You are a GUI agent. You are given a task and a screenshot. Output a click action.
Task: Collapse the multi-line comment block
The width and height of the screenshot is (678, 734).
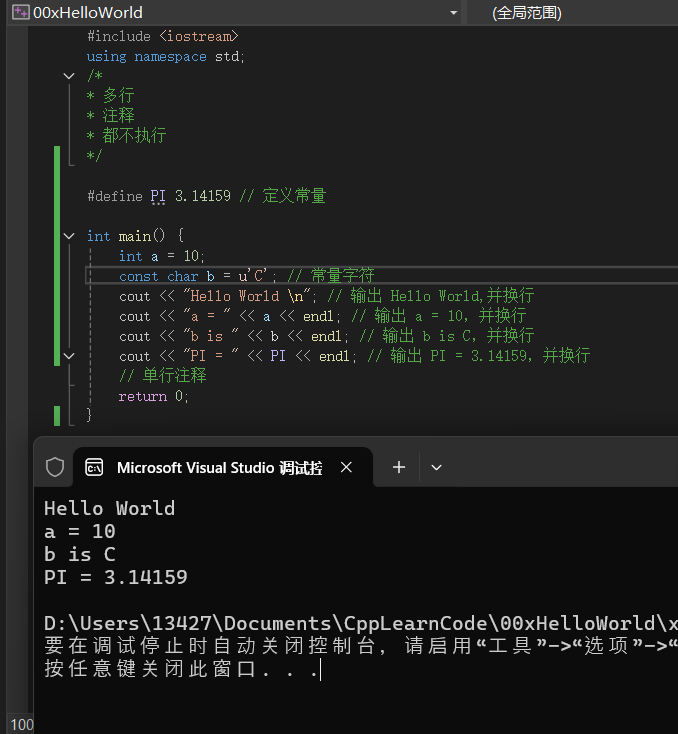69,76
